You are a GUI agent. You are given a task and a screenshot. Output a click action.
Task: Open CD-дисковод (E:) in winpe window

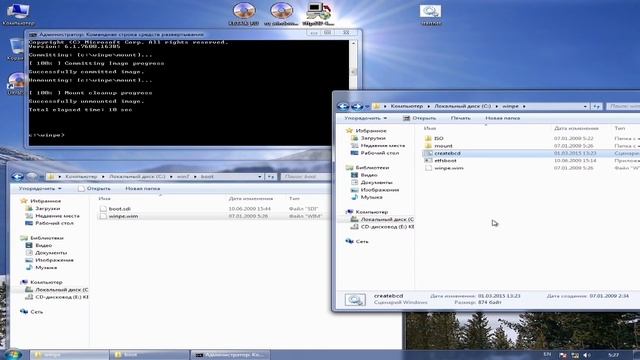[387, 227]
